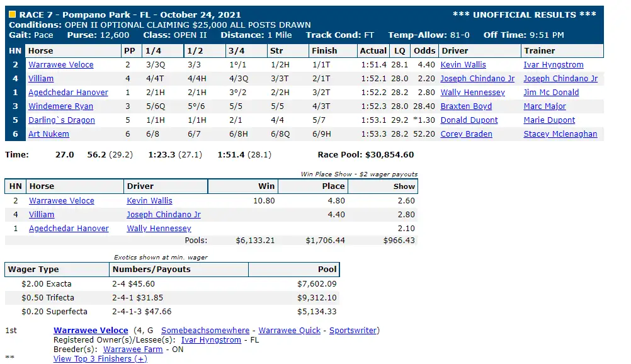The width and height of the screenshot is (631, 364).
Task: Open Warrawee Veloce link in payouts table
Action: [x=62, y=200]
